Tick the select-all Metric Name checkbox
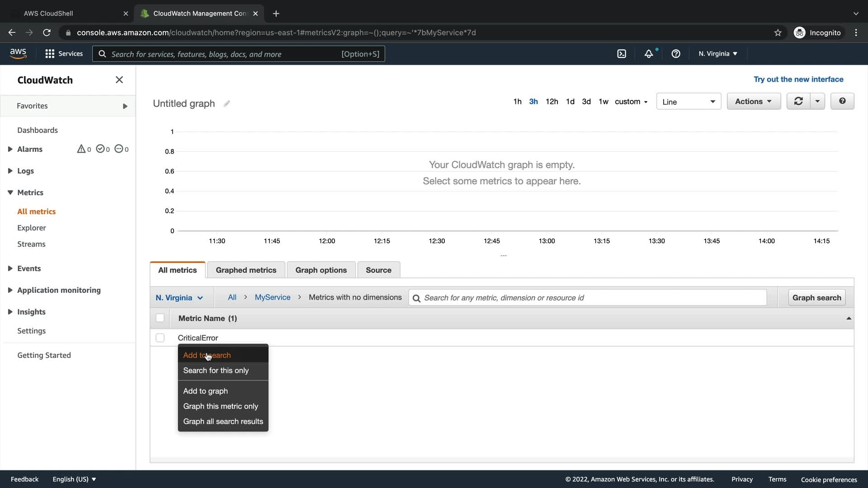The width and height of the screenshot is (868, 488). pyautogui.click(x=160, y=318)
